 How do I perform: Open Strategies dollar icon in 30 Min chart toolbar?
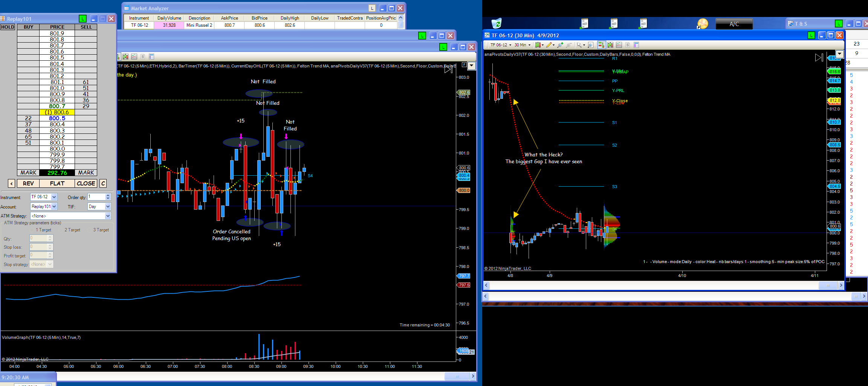(628, 45)
